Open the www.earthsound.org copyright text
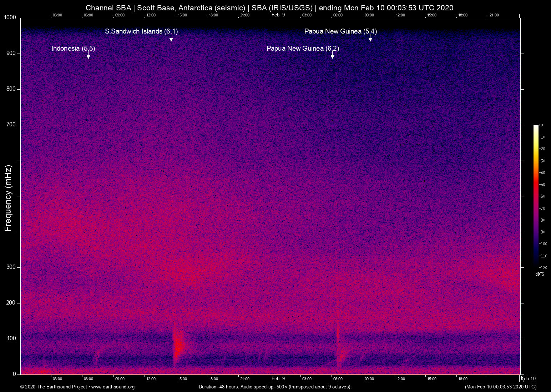Viewport: 551px width, 392px height. click(x=77, y=387)
